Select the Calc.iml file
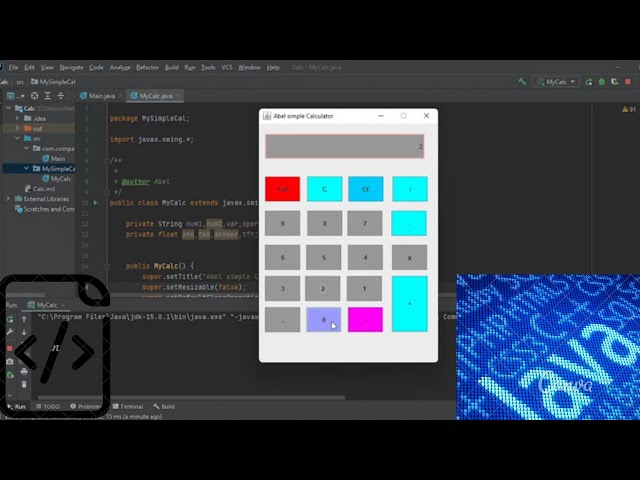Viewport: 640px width, 480px height. coord(40,189)
